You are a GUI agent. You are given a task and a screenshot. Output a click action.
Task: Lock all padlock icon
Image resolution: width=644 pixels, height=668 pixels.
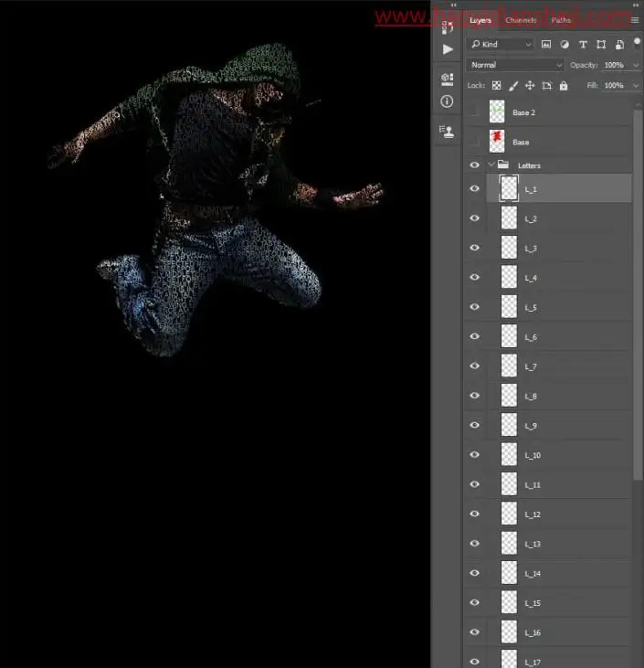(564, 86)
